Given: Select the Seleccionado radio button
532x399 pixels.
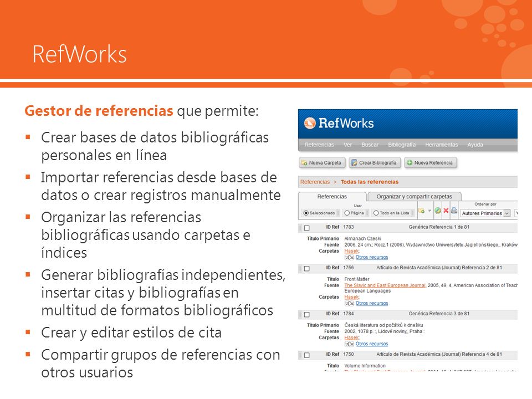Looking at the screenshot, I should 306,213.
